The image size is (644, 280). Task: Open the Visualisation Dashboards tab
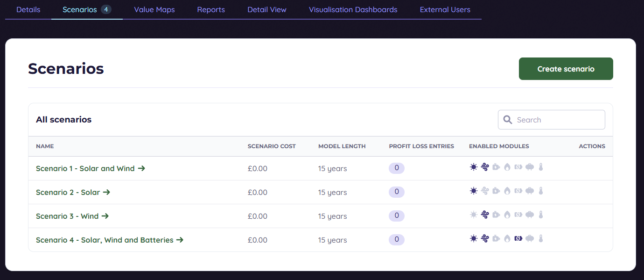point(353,10)
